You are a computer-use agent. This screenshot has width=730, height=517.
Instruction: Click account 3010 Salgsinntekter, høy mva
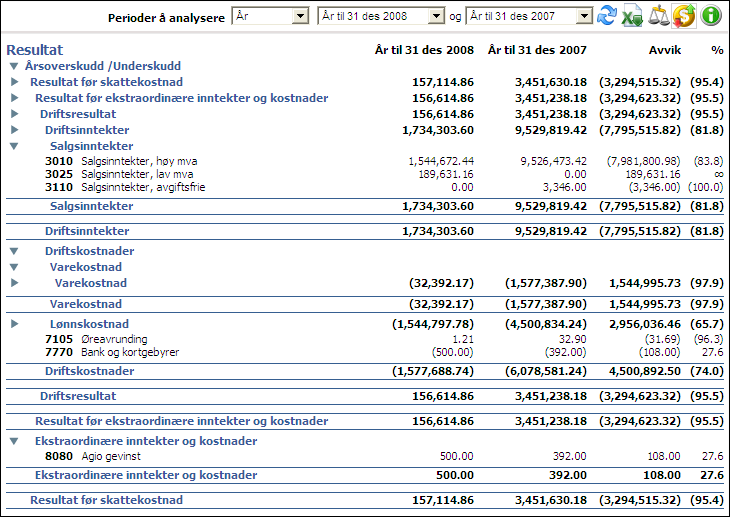(121, 161)
